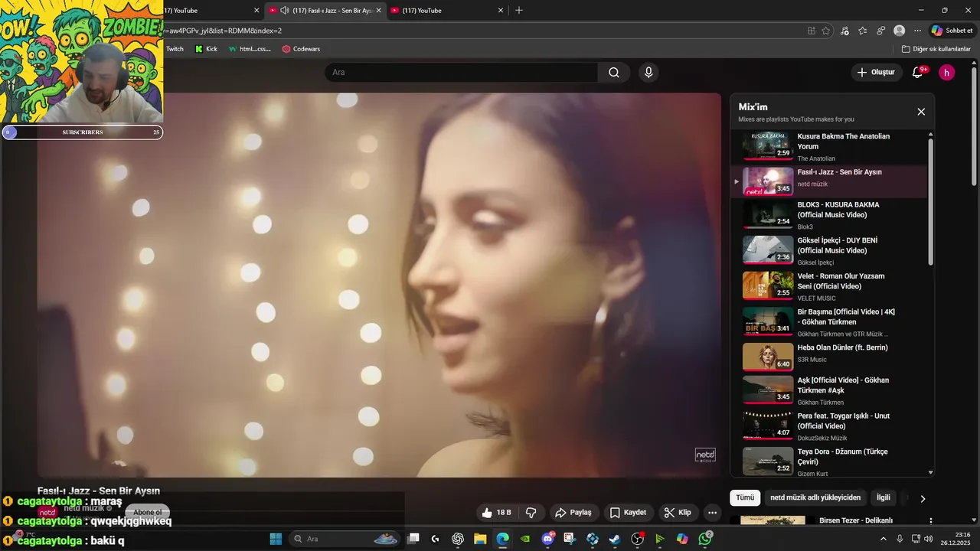Click the YouTube search magnifier button
The width and height of the screenshot is (980, 551).
[x=614, y=73]
